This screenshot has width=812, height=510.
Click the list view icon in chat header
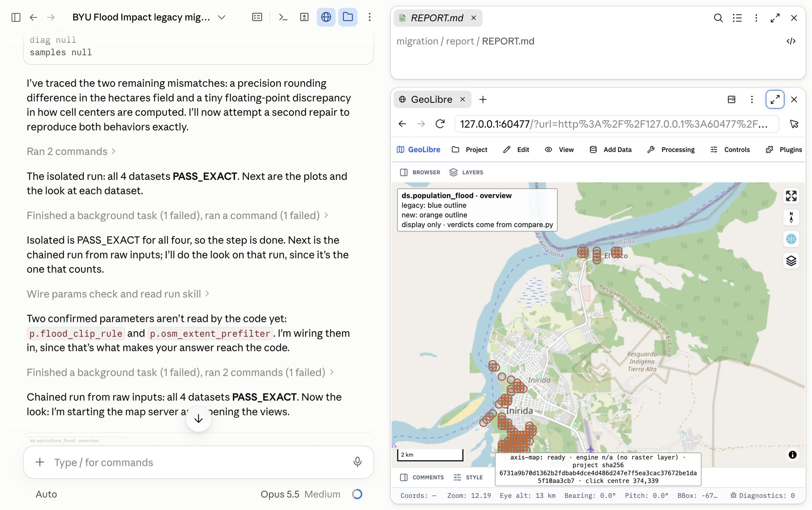click(257, 17)
